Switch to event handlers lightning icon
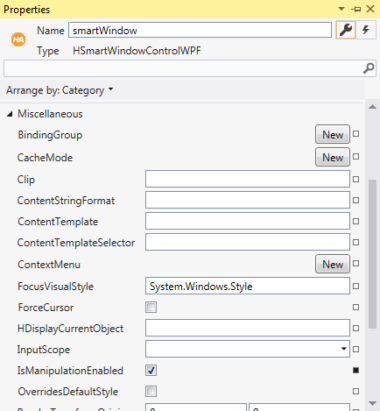380x411 pixels. 366,30
